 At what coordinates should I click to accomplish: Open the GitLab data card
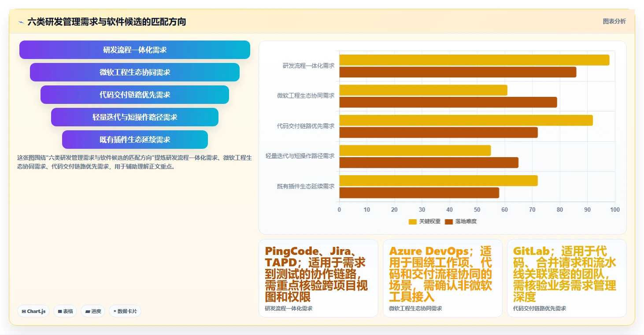[x=567, y=278]
